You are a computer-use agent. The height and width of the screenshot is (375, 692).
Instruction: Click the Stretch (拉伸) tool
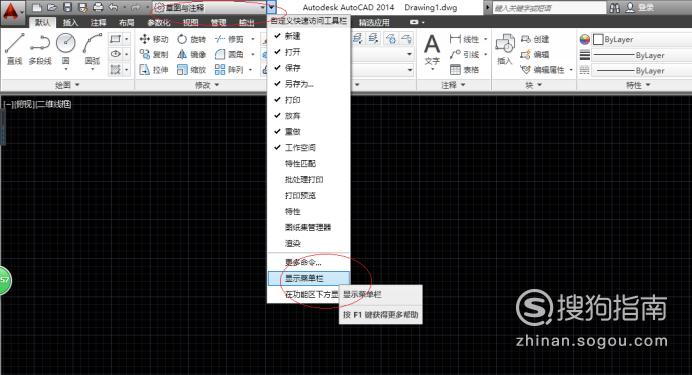tap(154, 70)
